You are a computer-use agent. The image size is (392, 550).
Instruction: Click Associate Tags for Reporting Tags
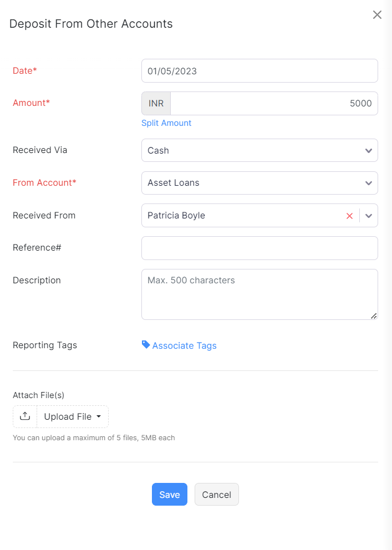point(183,345)
